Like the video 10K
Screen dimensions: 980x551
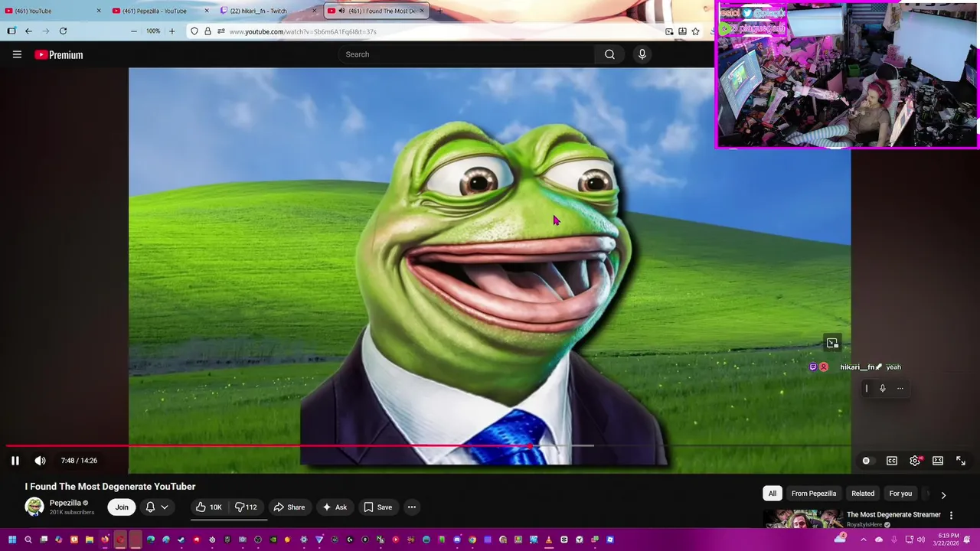208,507
